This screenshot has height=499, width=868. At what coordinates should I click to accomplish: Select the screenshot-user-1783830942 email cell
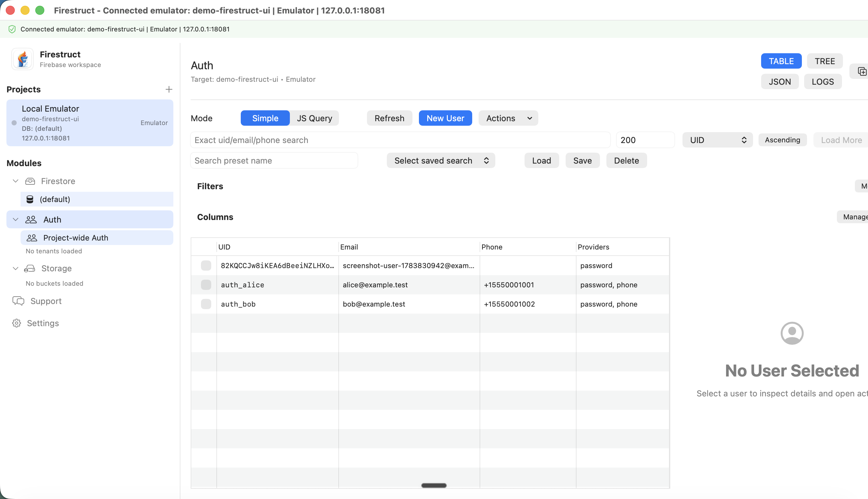(x=409, y=266)
